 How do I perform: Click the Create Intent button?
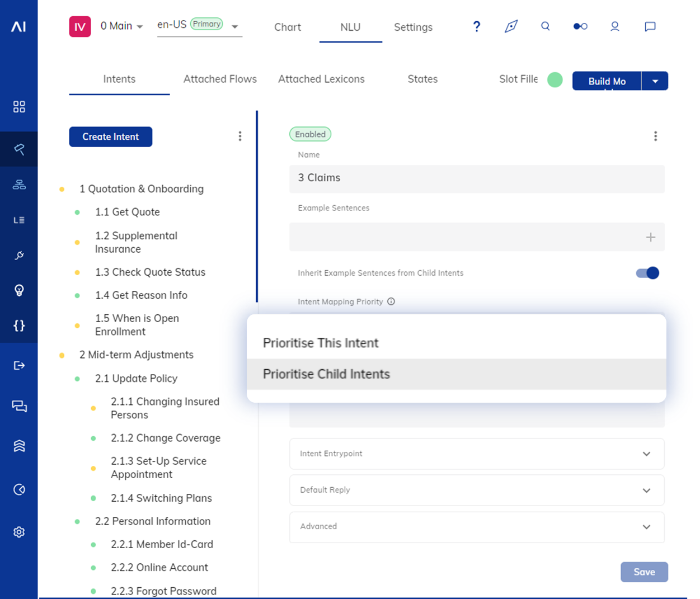[x=111, y=136]
